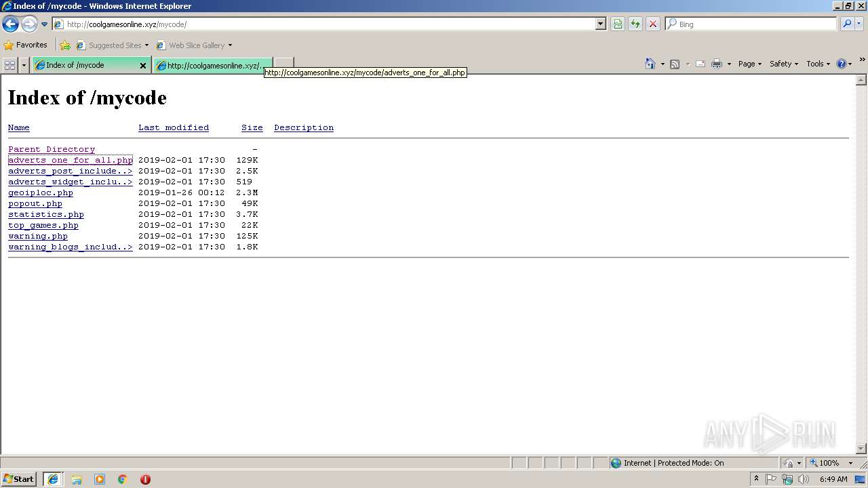Open search provider dropdown arrow

coord(859,24)
